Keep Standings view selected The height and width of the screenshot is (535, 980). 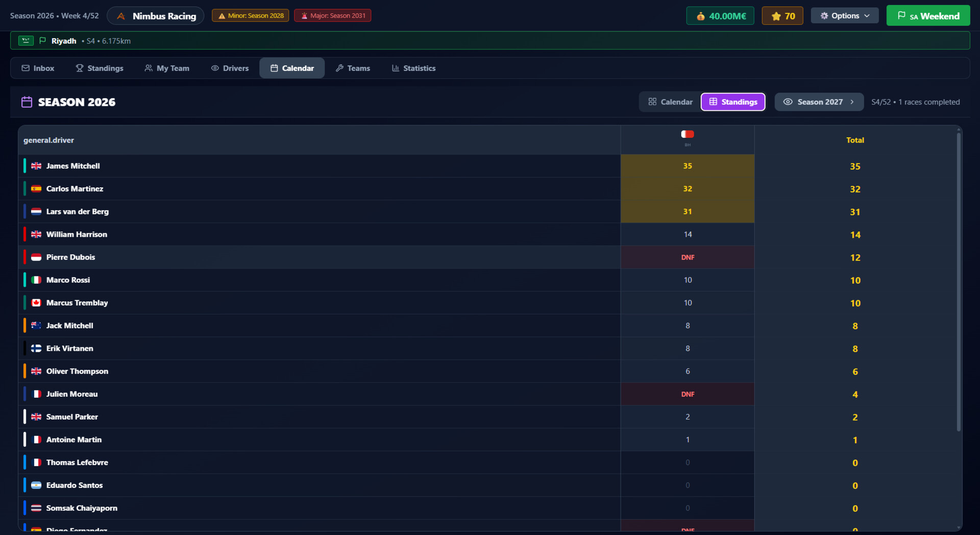click(733, 102)
